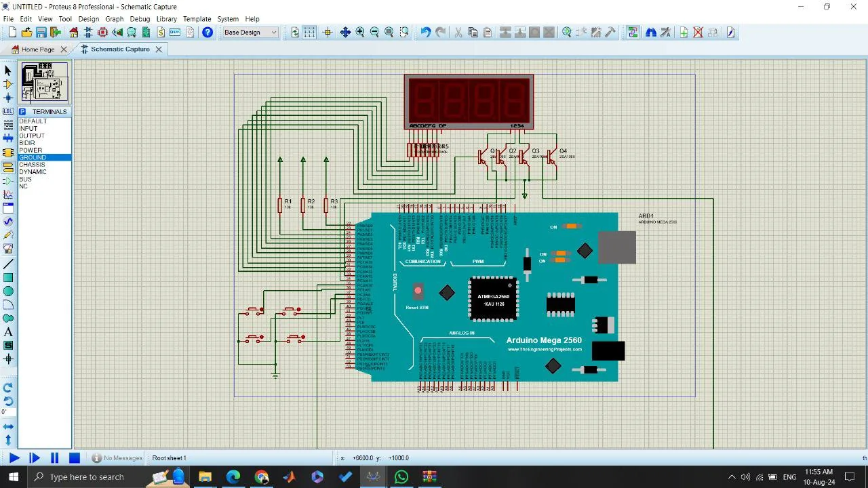
Task: Select the 2D box drawing tool
Action: [8, 277]
